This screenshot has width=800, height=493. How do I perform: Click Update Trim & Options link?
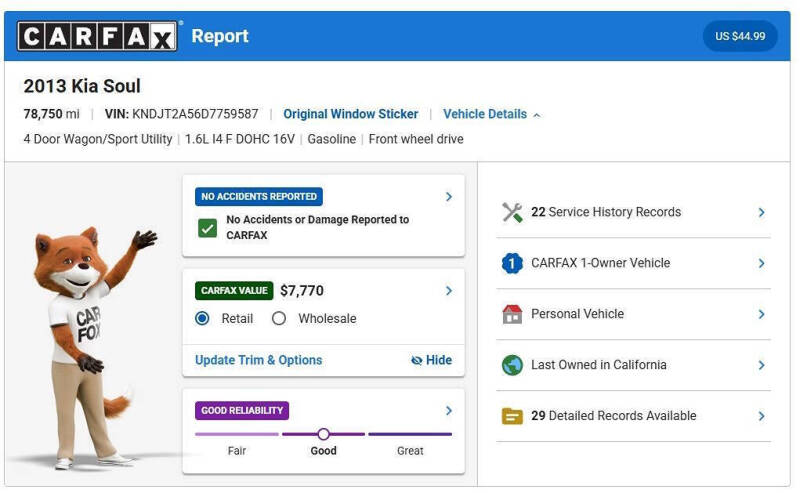(x=259, y=360)
